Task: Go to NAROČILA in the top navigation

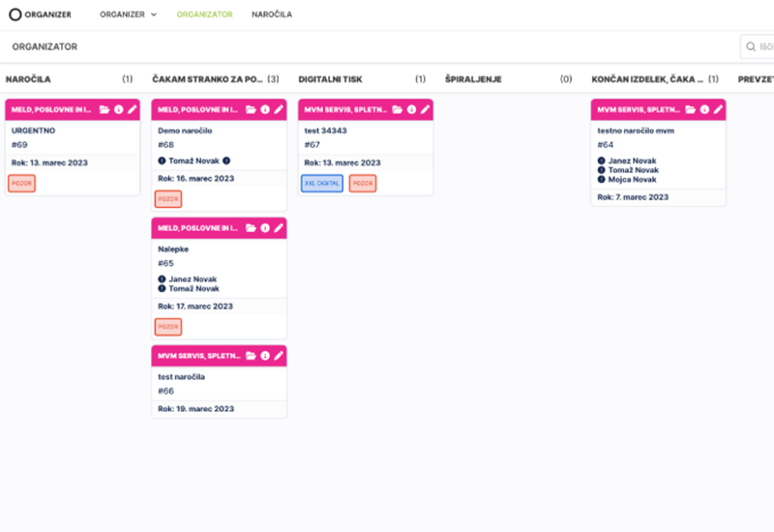Action: (271, 15)
